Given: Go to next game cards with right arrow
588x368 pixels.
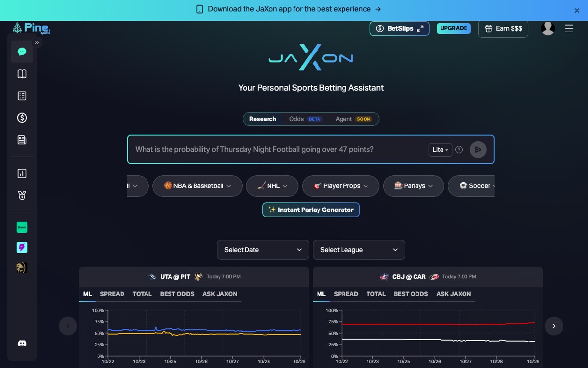Looking at the screenshot, I should point(554,326).
